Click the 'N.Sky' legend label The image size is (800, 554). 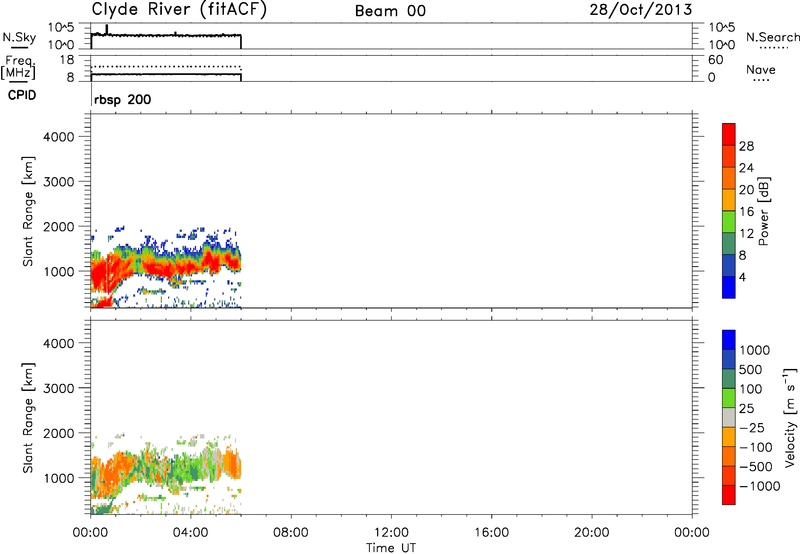tap(19, 37)
